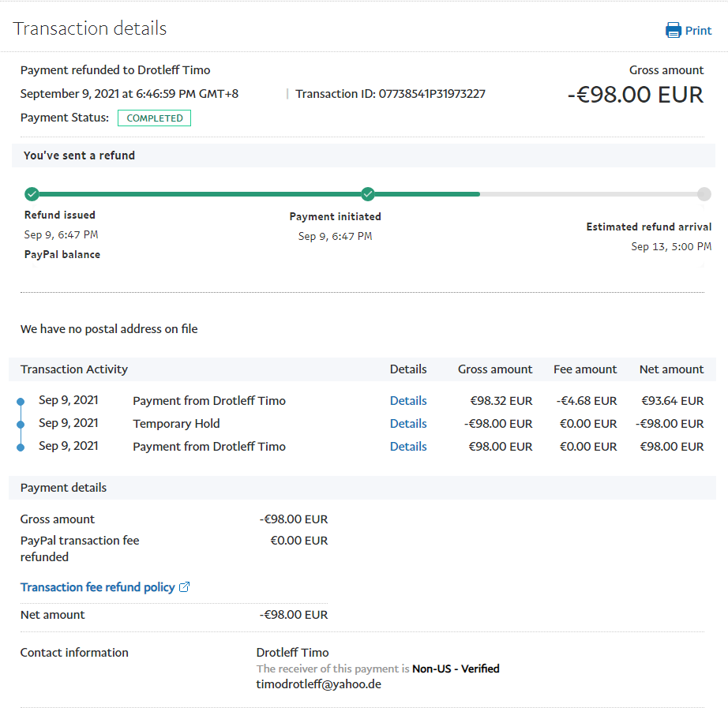This screenshot has height=708, width=728.
Task: Open Details for the Temporary Hold row
Action: [408, 424]
